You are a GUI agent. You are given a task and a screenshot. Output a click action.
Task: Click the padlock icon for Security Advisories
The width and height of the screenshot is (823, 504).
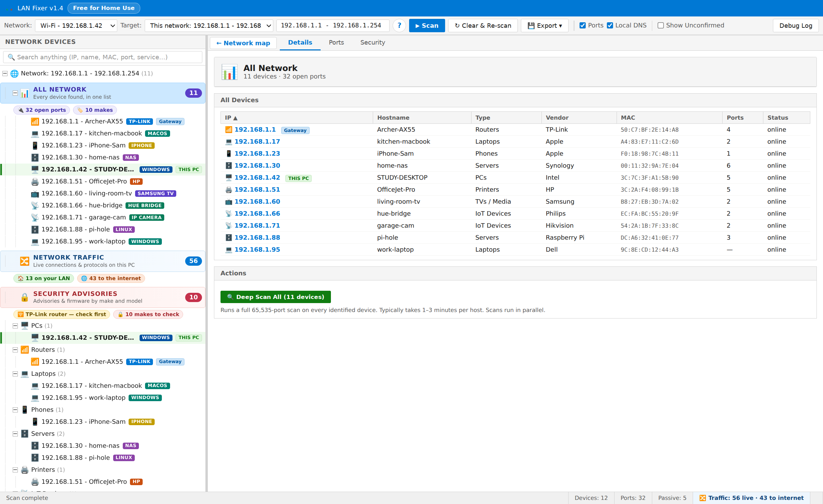(x=24, y=297)
